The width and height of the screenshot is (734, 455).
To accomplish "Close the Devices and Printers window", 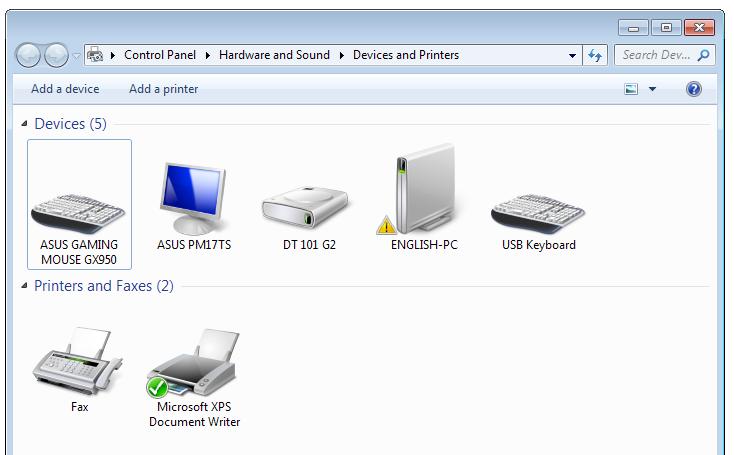I will point(699,28).
